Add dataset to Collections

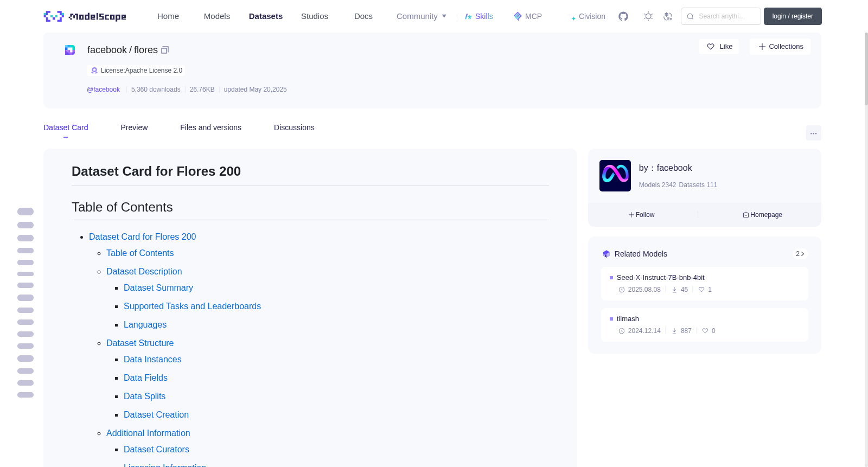(780, 47)
